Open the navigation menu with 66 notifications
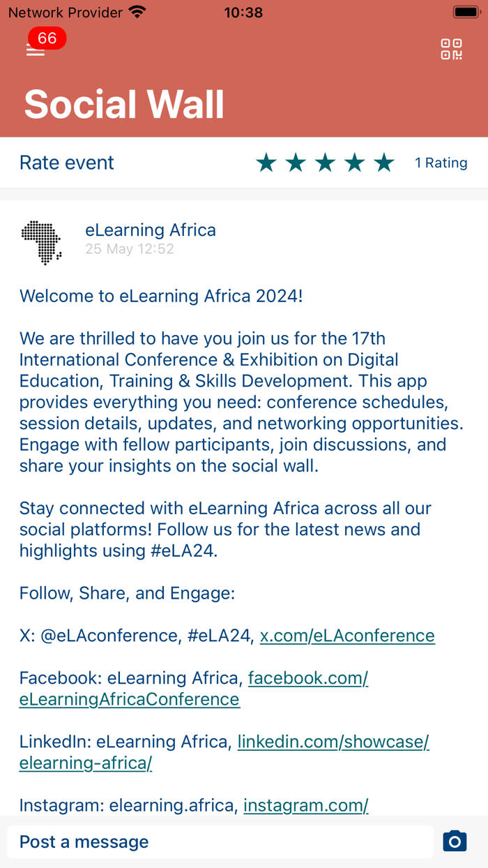The height and width of the screenshot is (868, 488). (35, 49)
